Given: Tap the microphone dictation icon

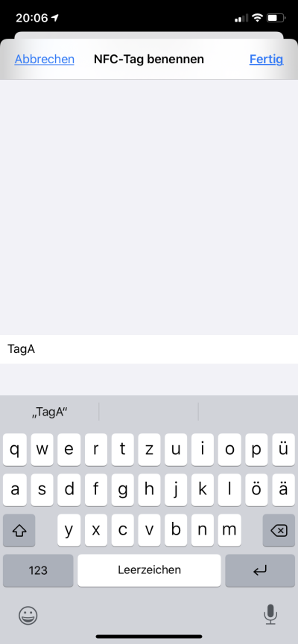Looking at the screenshot, I should click(270, 614).
